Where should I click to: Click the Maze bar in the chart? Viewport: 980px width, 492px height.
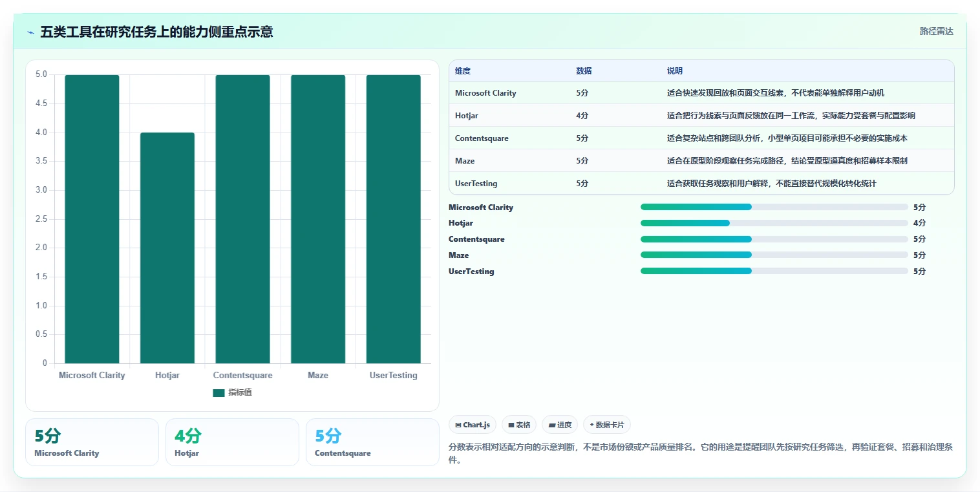pos(318,219)
